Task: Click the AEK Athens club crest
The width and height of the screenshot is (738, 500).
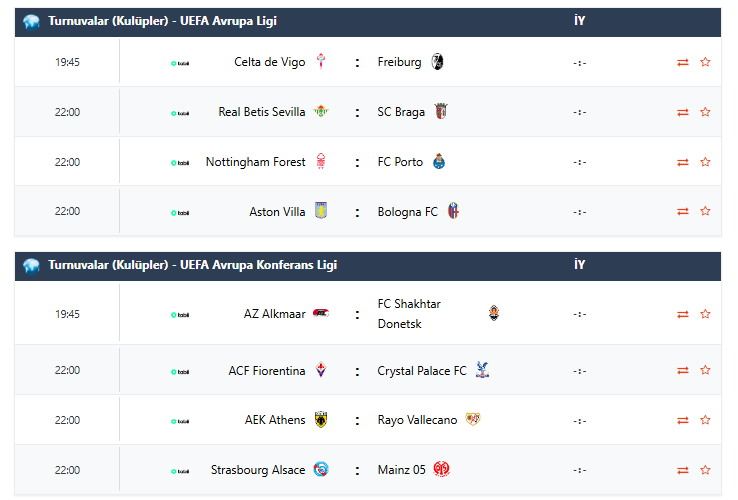Action: tap(321, 420)
